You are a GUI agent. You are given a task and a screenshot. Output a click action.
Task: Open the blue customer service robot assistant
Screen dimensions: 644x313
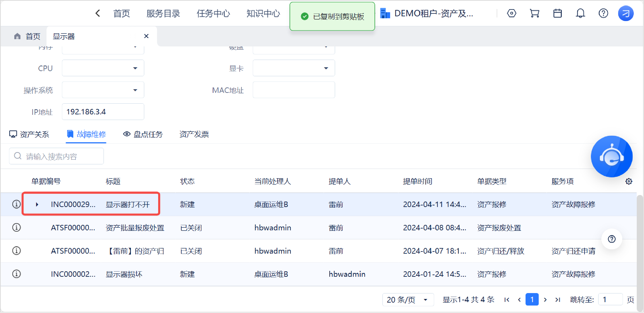[x=612, y=156]
